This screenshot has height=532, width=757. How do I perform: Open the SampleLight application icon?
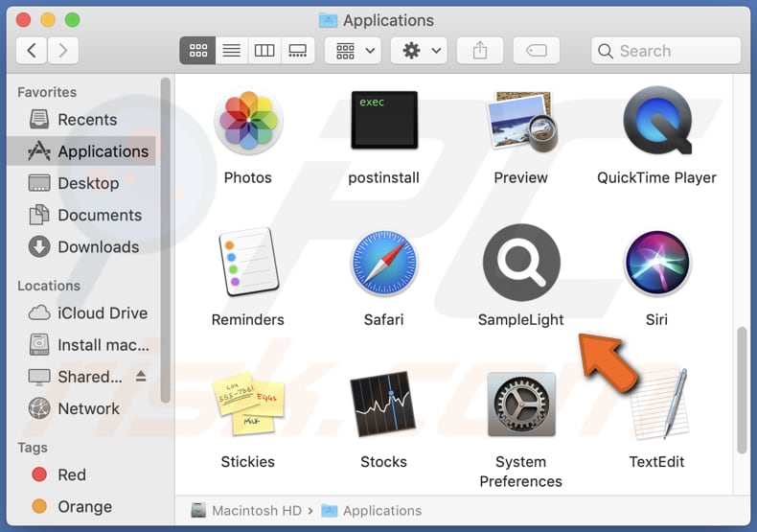520,264
